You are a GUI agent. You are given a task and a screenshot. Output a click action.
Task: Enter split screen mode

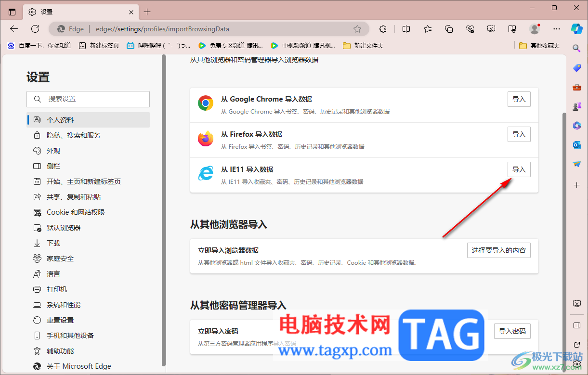[x=406, y=29]
